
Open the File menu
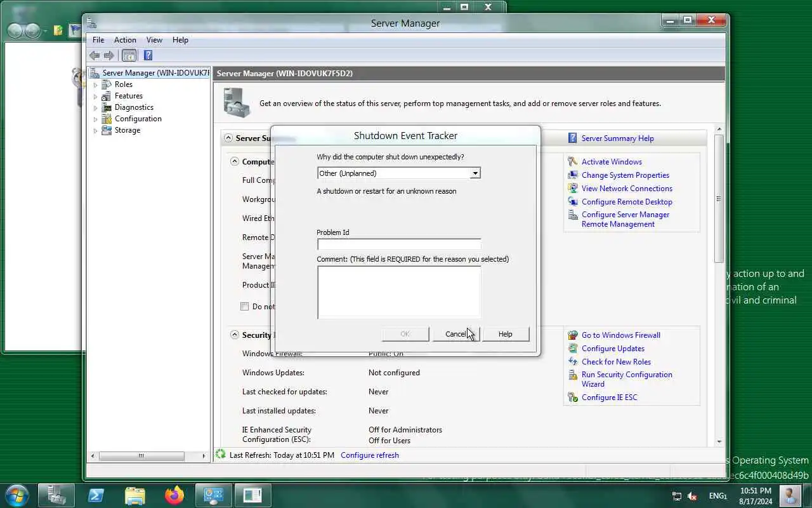point(98,39)
